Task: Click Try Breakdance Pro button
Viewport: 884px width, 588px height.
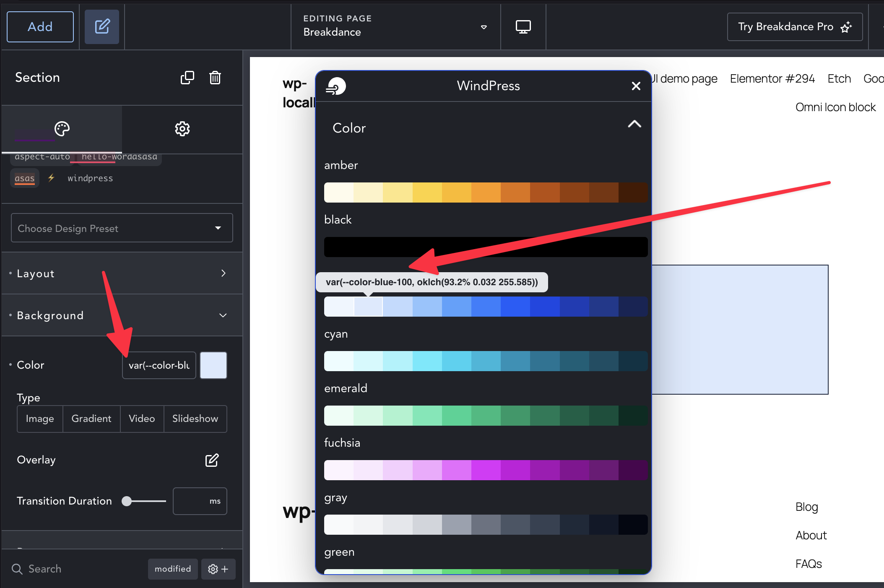Action: (795, 27)
